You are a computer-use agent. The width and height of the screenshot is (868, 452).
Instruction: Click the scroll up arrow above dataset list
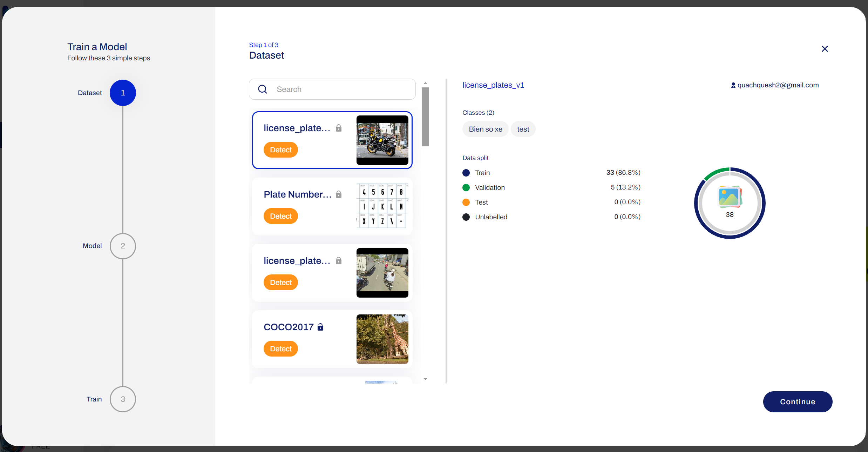click(x=425, y=83)
